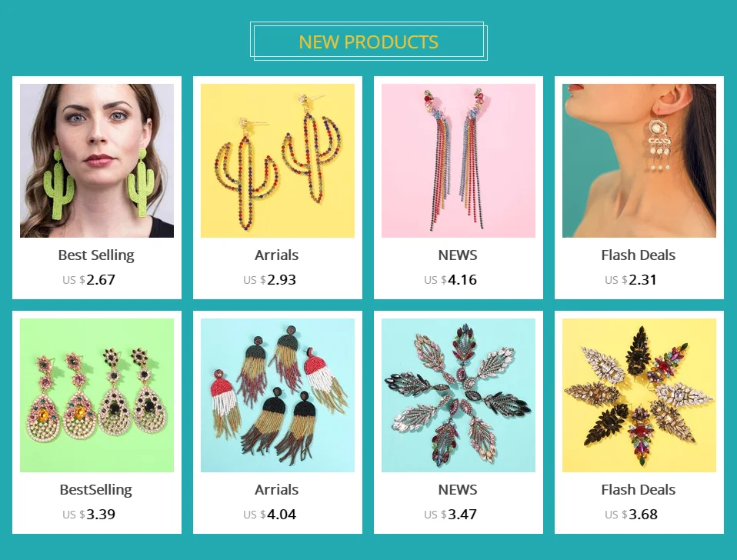This screenshot has width=737, height=560.
Task: Click the bottom row Arrials label
Action: [x=276, y=489]
